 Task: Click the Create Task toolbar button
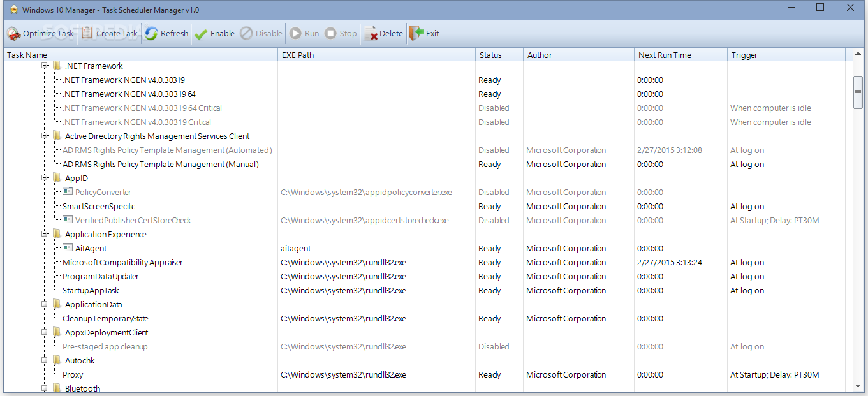(x=109, y=33)
